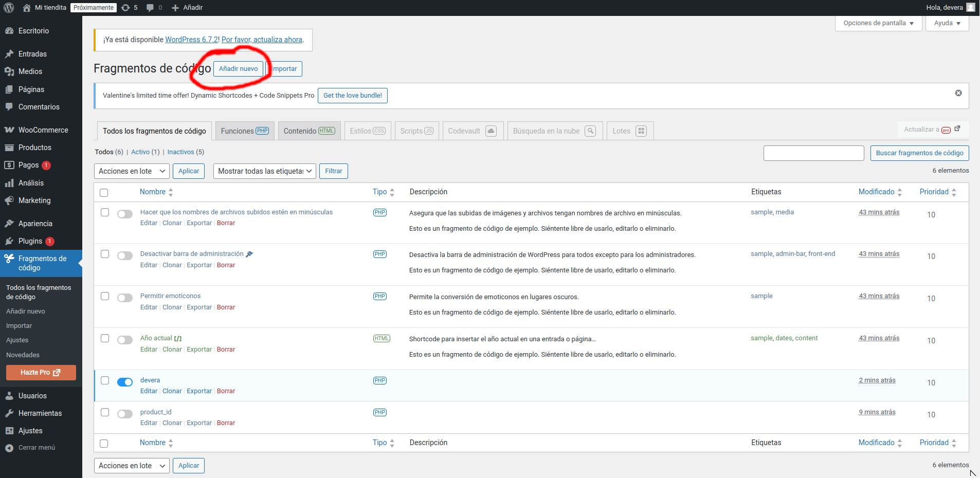Open Herramientas wrench icon in sidebar
Image resolution: width=980 pixels, height=478 pixels.
coord(9,413)
